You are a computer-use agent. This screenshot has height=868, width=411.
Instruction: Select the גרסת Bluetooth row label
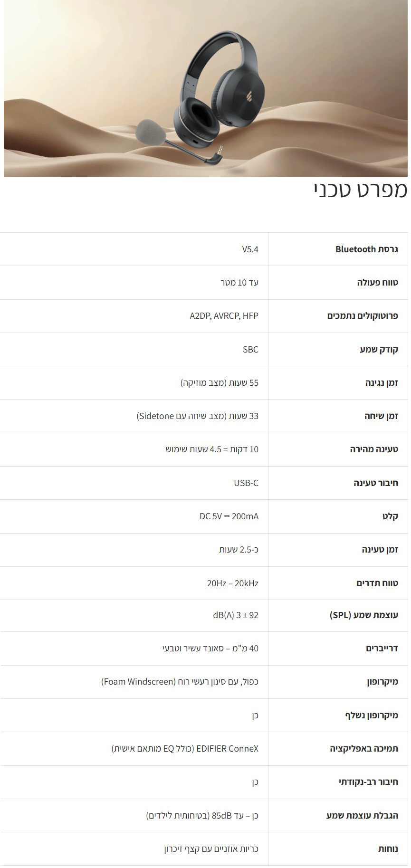point(366,249)
